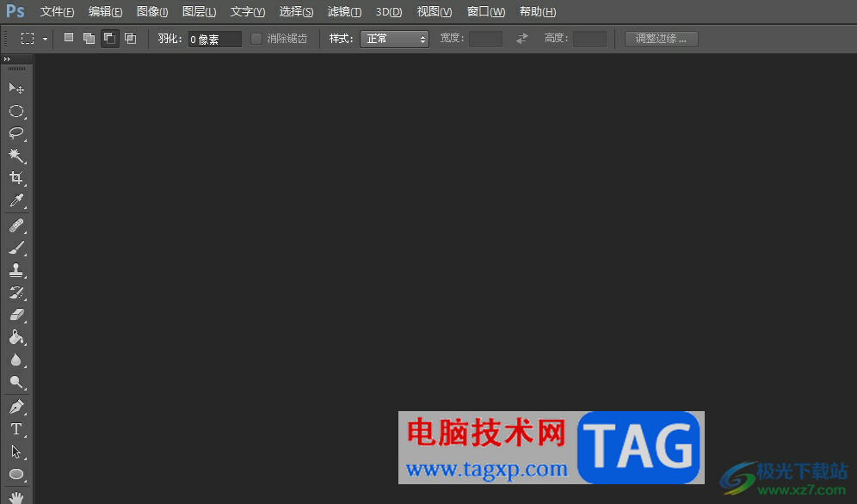Select the Eraser tool
857x504 pixels.
point(16,315)
